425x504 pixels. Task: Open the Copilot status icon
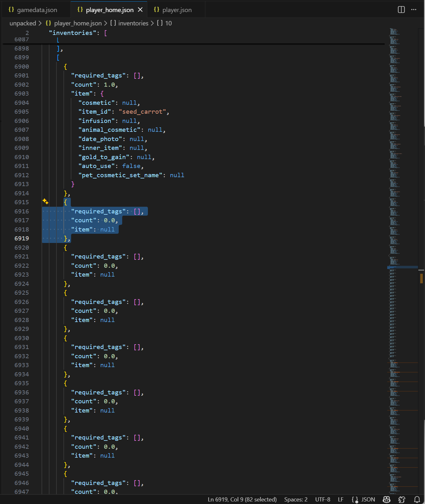[386, 499]
